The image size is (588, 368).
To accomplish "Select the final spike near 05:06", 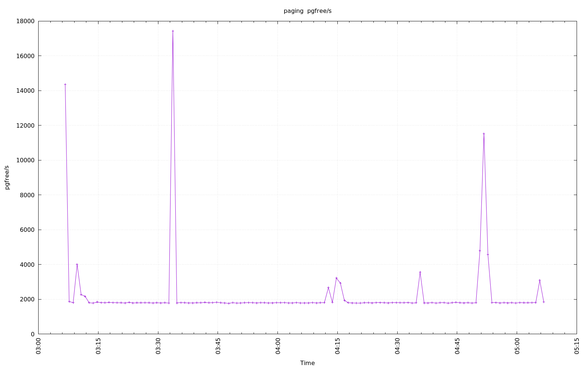I will (x=539, y=280).
